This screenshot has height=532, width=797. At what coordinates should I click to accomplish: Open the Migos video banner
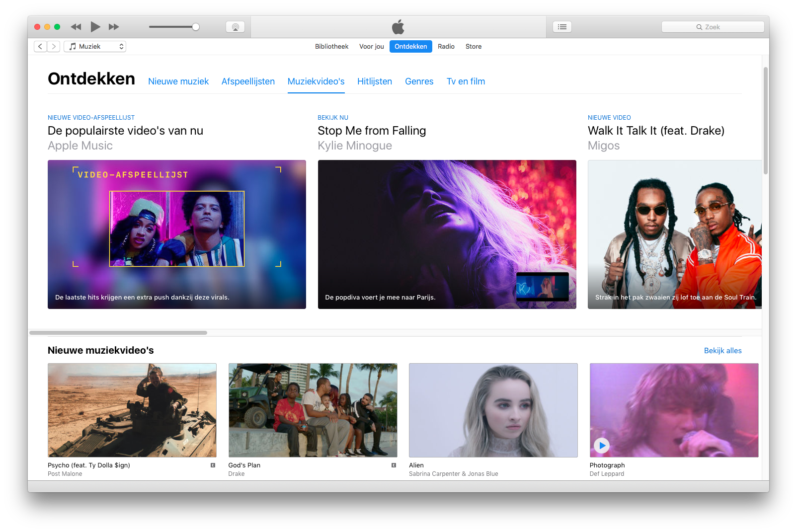point(675,234)
